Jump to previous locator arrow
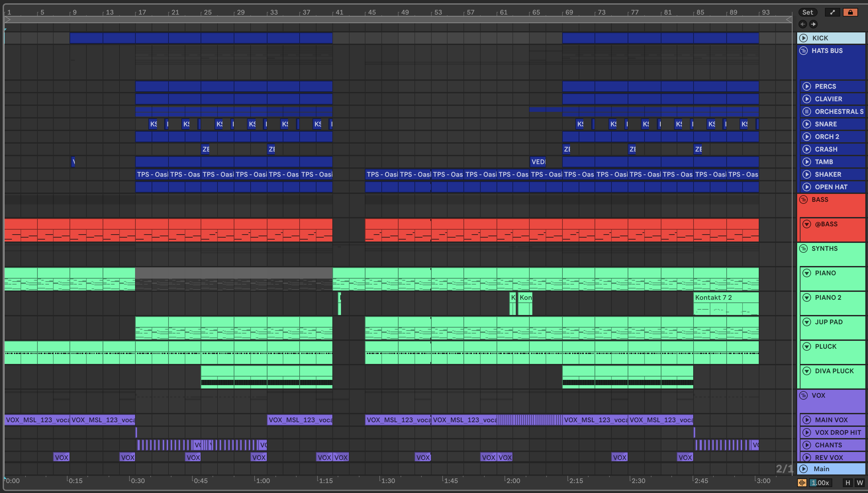 click(x=803, y=24)
